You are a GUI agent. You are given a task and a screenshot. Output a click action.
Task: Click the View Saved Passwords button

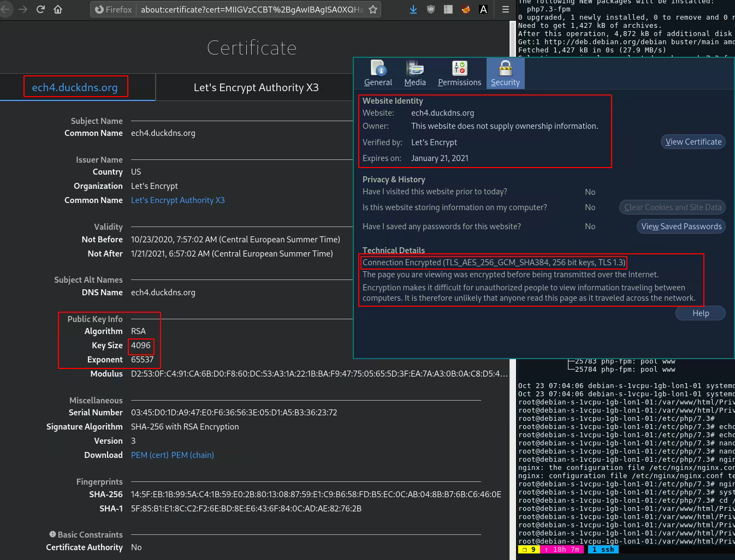point(681,227)
